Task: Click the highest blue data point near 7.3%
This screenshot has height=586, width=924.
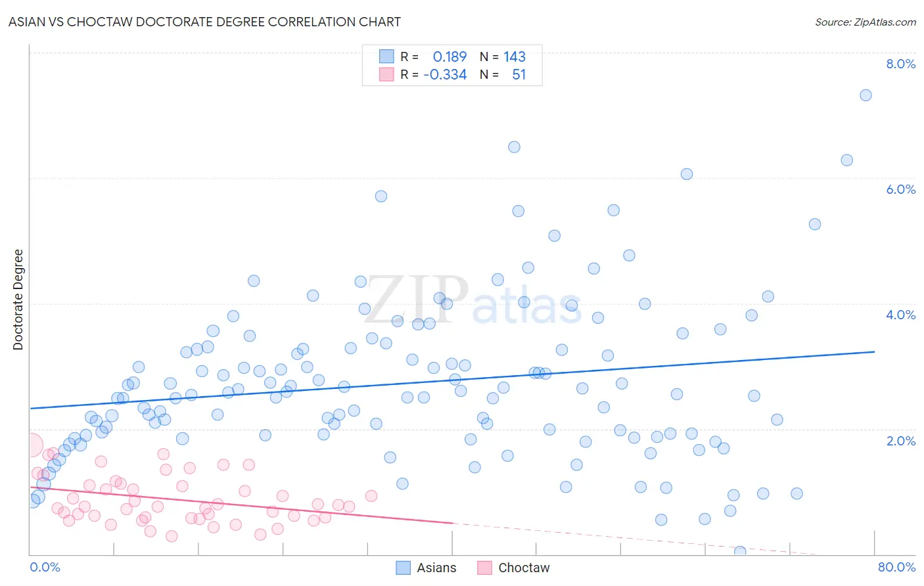Action: (x=866, y=95)
